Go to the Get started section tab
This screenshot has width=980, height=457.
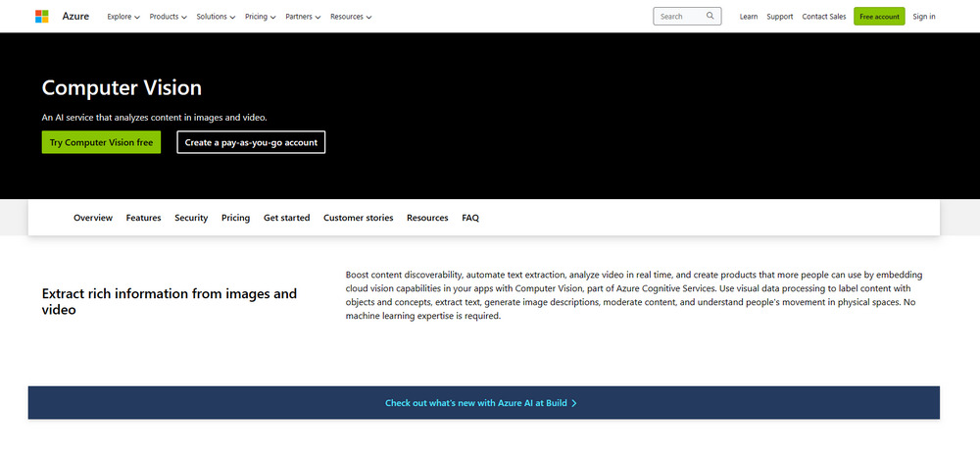click(287, 218)
